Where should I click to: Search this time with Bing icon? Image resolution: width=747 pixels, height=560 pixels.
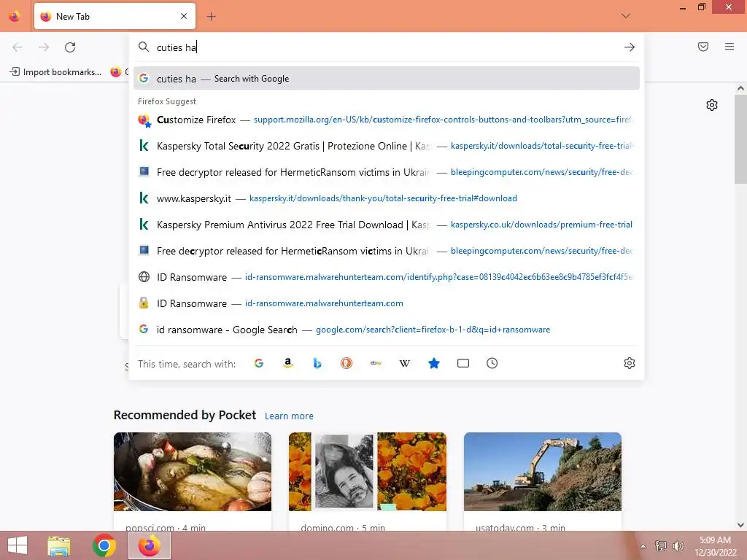317,363
